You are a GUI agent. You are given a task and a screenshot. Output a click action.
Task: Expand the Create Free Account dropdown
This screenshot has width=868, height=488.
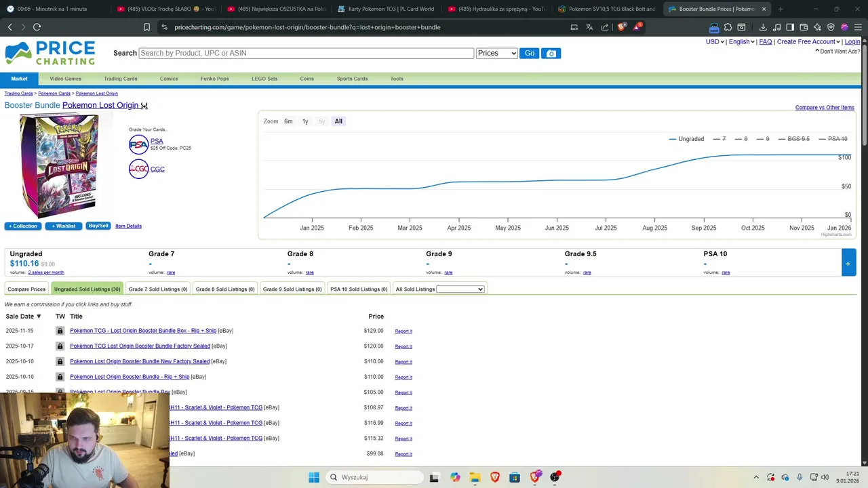tap(808, 41)
